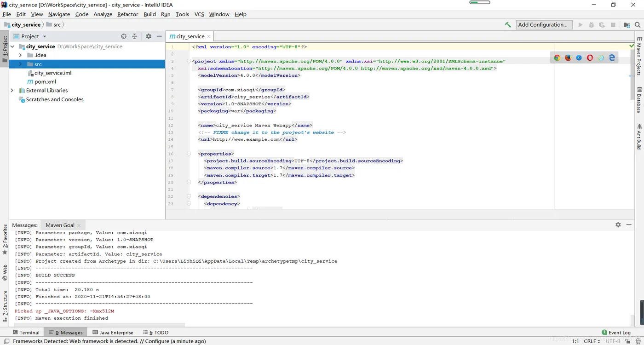Image resolution: width=644 pixels, height=345 pixels.
Task: Expand the .idea folder
Action: pos(20,55)
